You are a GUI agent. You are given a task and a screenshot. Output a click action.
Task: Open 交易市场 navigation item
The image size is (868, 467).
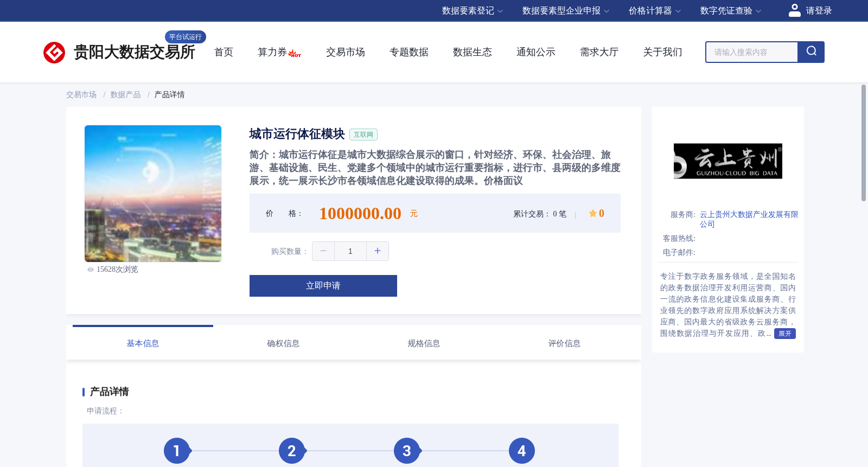coord(346,52)
